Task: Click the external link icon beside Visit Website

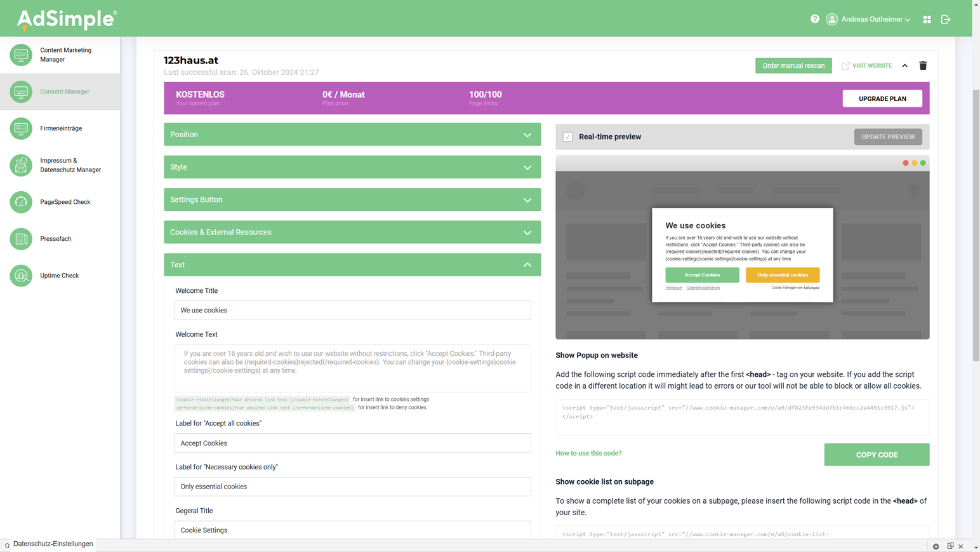Action: click(x=845, y=65)
